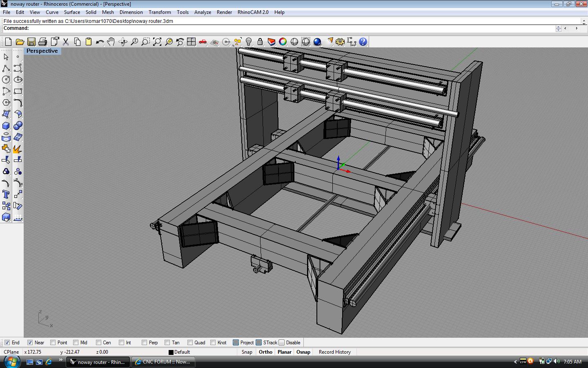Enable the Tan object snap
The height and width of the screenshot is (368, 588).
pyautogui.click(x=167, y=343)
